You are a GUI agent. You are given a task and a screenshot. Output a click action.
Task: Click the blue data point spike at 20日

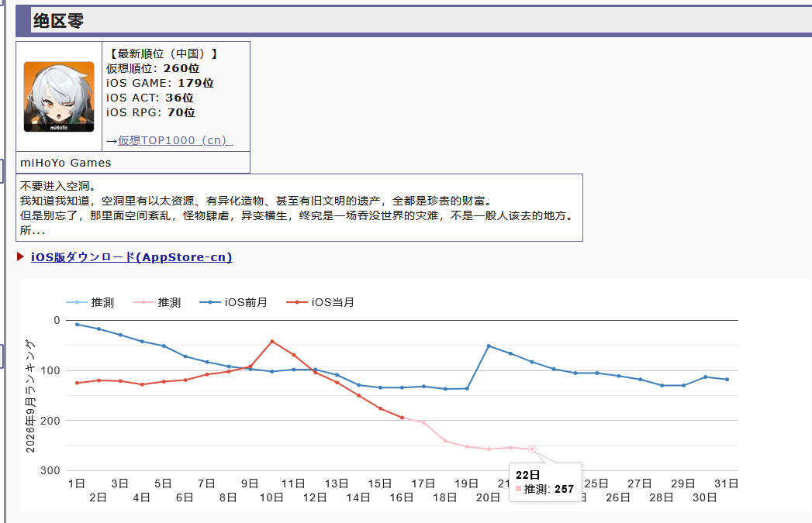pos(489,346)
